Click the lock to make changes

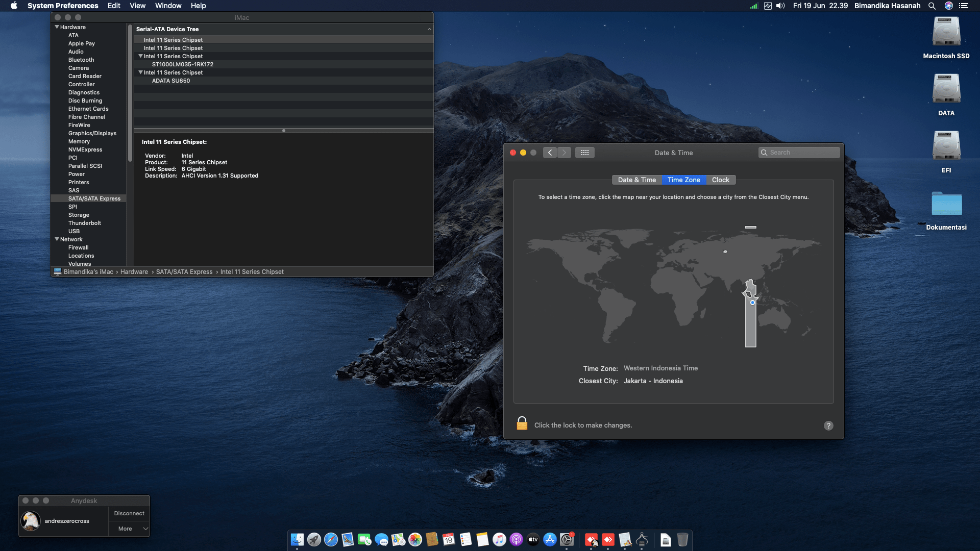522,424
